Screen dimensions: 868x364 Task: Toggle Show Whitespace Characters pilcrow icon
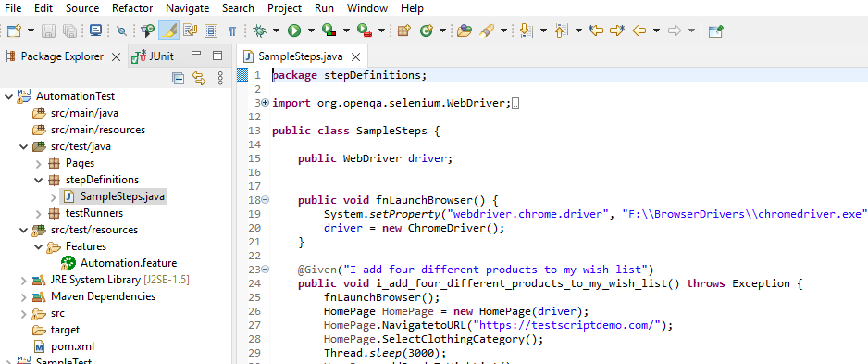tap(233, 31)
